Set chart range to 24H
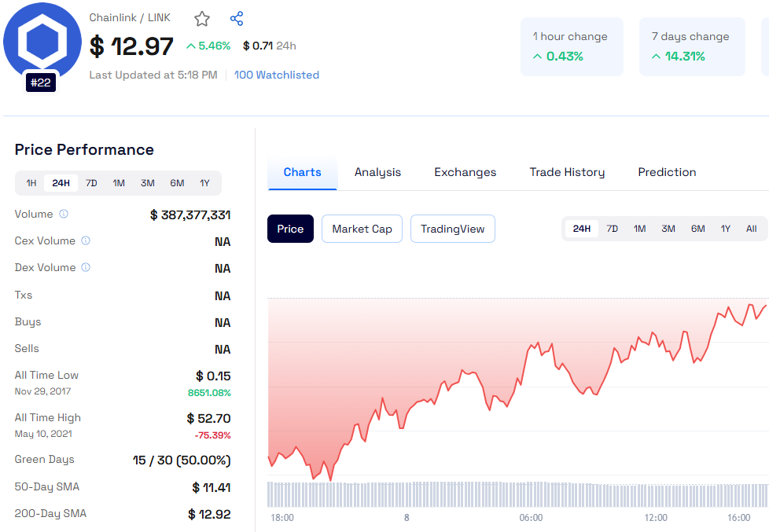This screenshot has height=532, width=769. click(582, 229)
